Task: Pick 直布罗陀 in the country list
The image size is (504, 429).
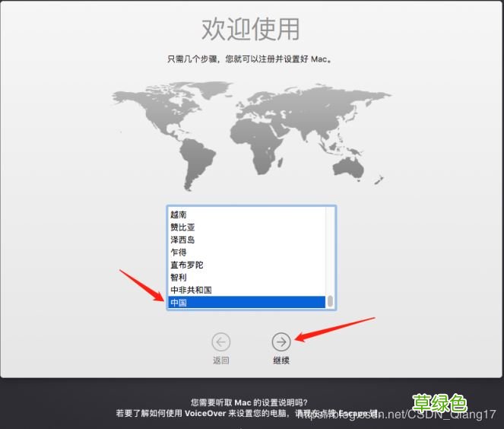Action: coord(246,265)
